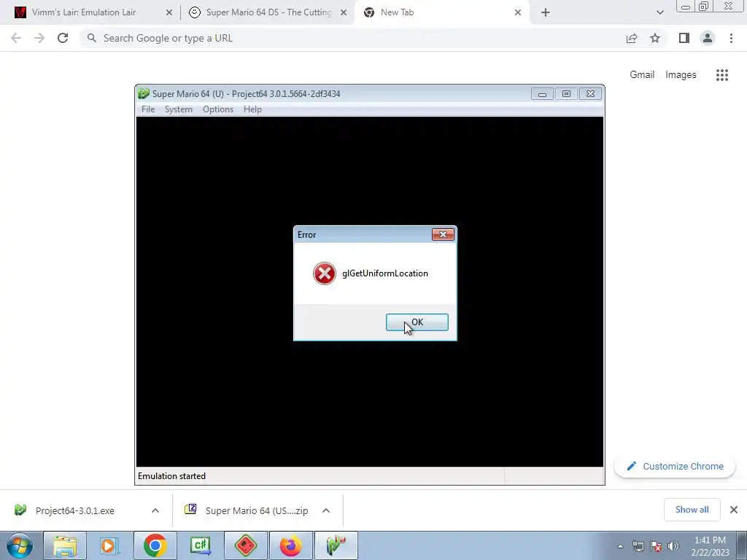Close the Vimm's Lair tab

click(169, 13)
